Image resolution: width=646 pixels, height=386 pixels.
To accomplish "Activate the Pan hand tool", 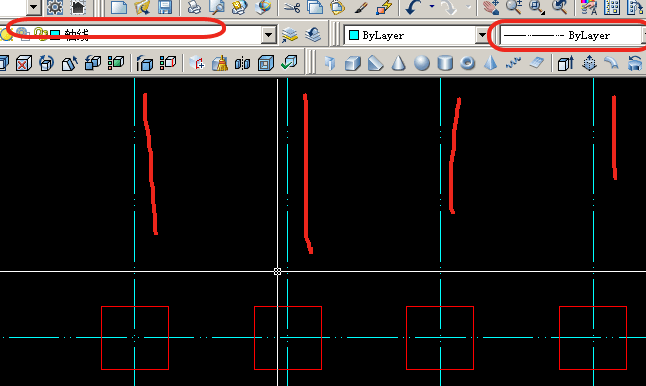I will coord(491,7).
